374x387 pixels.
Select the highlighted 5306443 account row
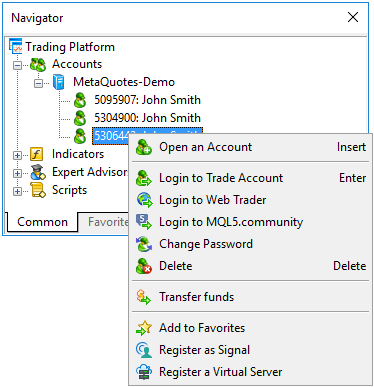click(111, 136)
